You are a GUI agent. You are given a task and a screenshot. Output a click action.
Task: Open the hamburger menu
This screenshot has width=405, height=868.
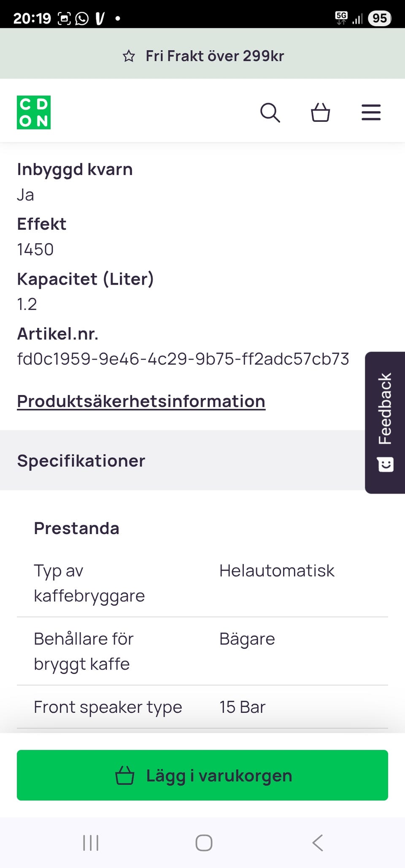[370, 113]
